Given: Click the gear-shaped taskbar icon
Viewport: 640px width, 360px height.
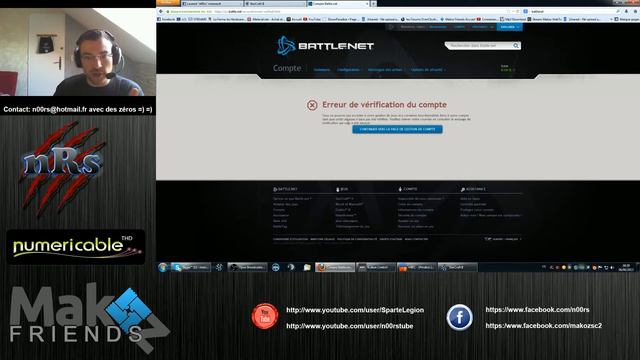Looking at the screenshot, I should (x=219, y=267).
